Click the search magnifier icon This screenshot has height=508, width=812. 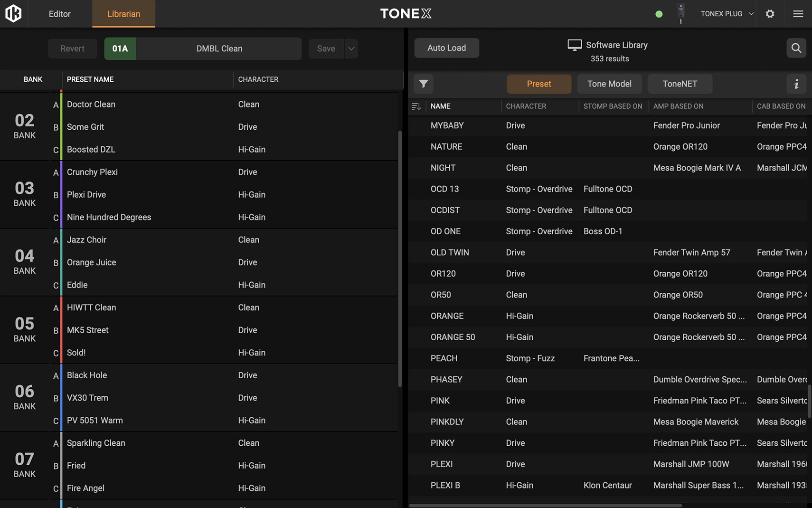point(796,48)
